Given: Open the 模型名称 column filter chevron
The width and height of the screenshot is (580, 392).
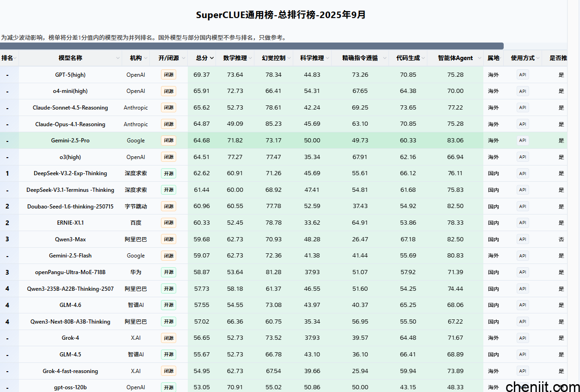Looking at the screenshot, I should click(117, 58).
